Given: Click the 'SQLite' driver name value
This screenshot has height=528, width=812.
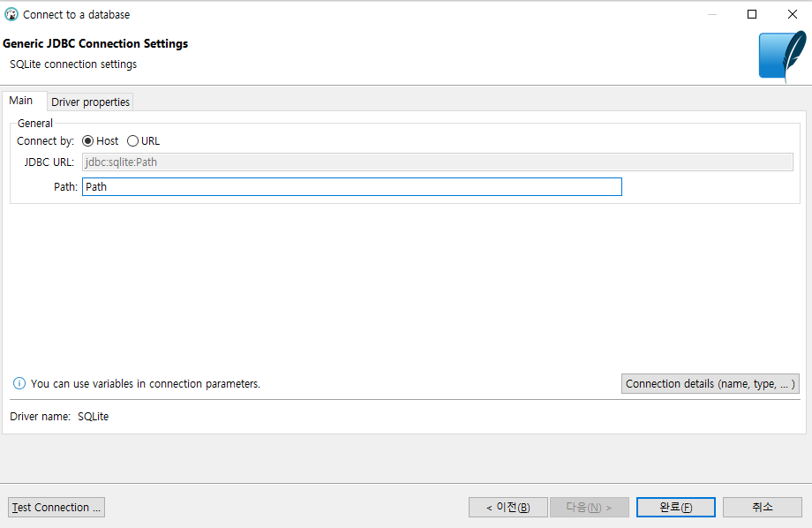Looking at the screenshot, I should pos(94,417).
